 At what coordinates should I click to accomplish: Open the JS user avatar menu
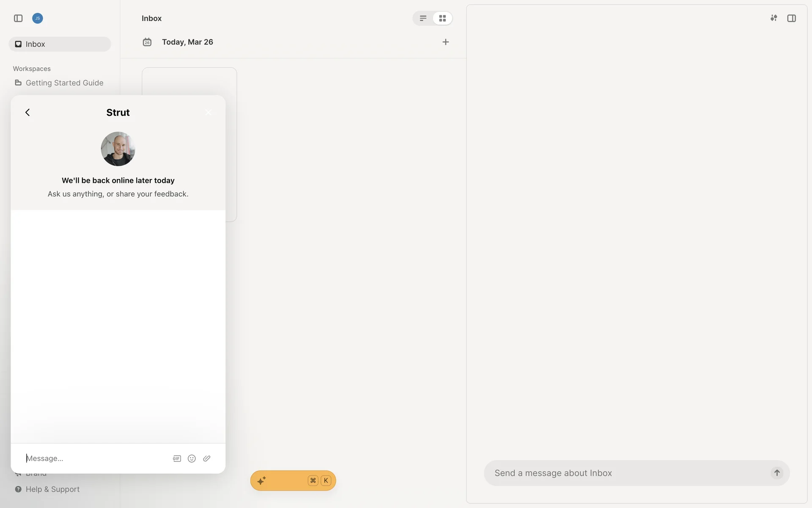tap(38, 18)
